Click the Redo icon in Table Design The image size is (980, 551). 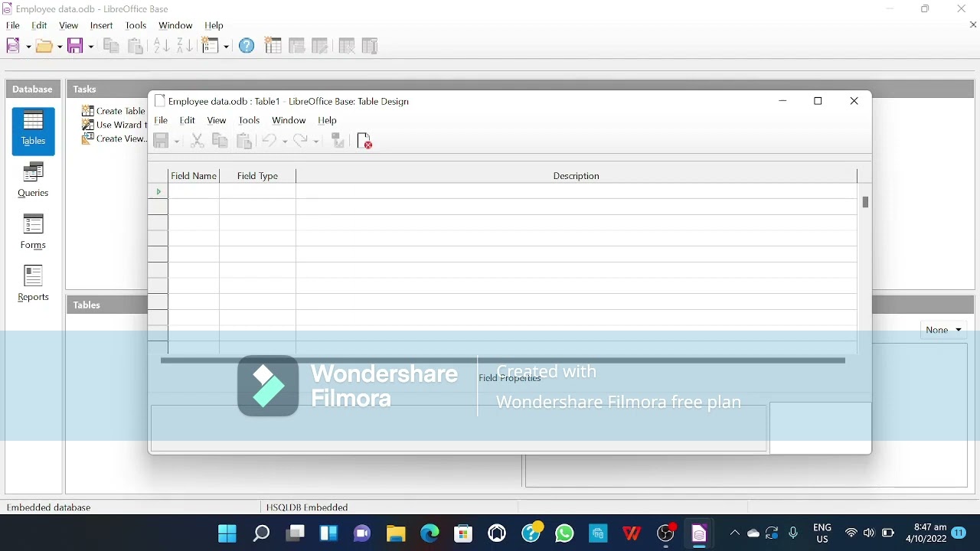tap(301, 141)
